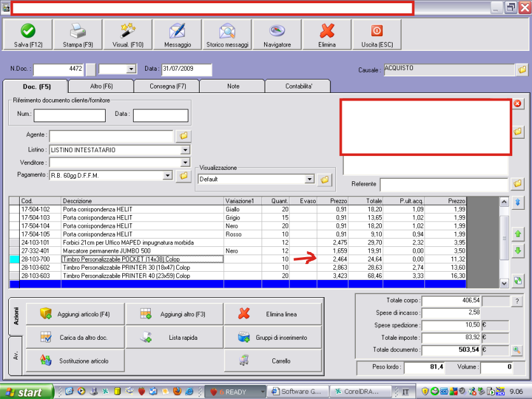
Task: Switch to the Consegna (F7) tab
Action: [167, 86]
